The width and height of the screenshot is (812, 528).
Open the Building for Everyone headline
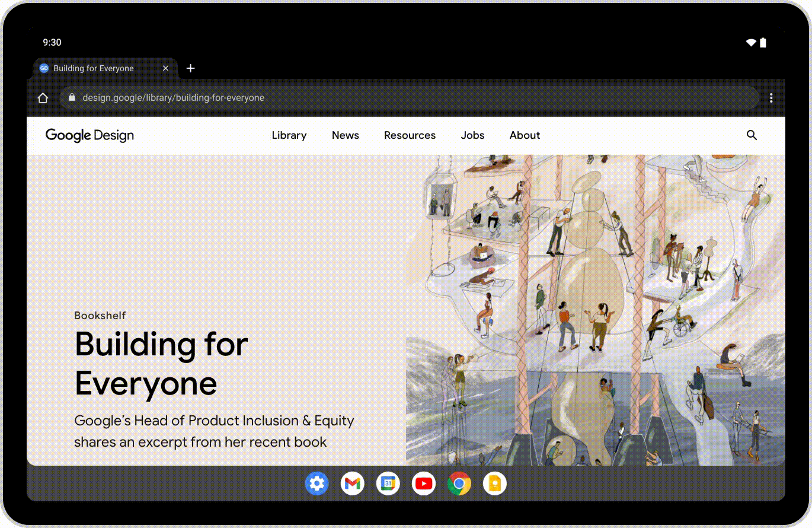[161, 363]
